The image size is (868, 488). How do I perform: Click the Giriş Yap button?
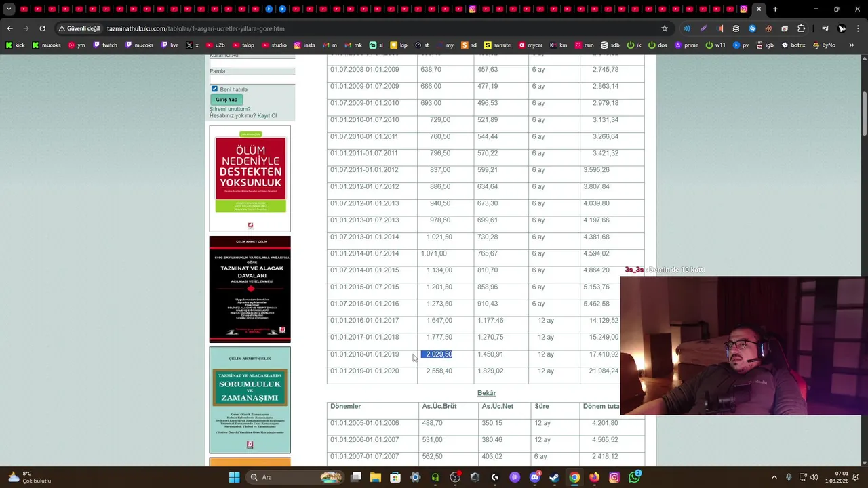(x=226, y=100)
